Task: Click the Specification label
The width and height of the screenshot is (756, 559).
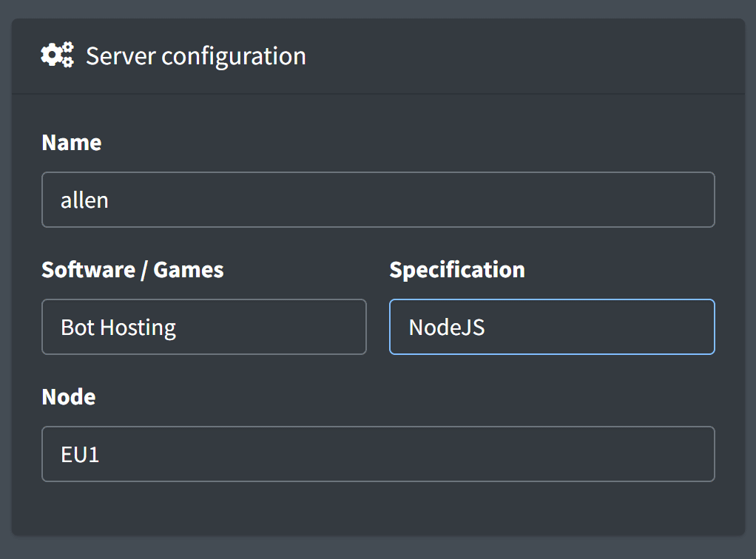Action: point(457,269)
